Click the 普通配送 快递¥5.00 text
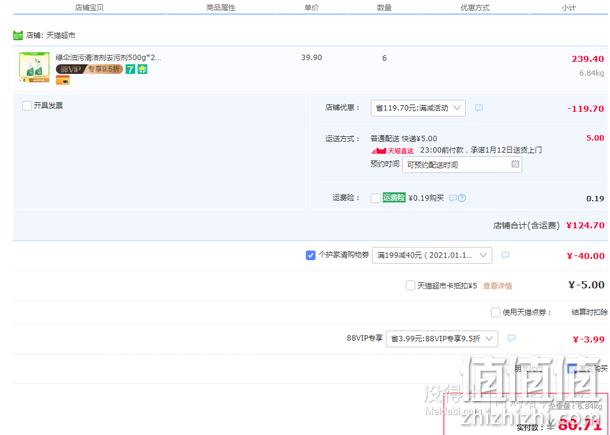Viewport: 610px width, 435px height. tap(404, 139)
